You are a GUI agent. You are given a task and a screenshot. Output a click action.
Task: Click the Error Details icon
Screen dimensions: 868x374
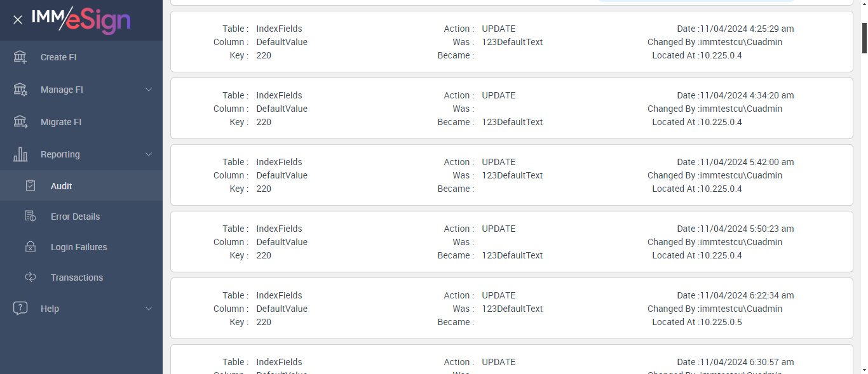pyautogui.click(x=31, y=217)
